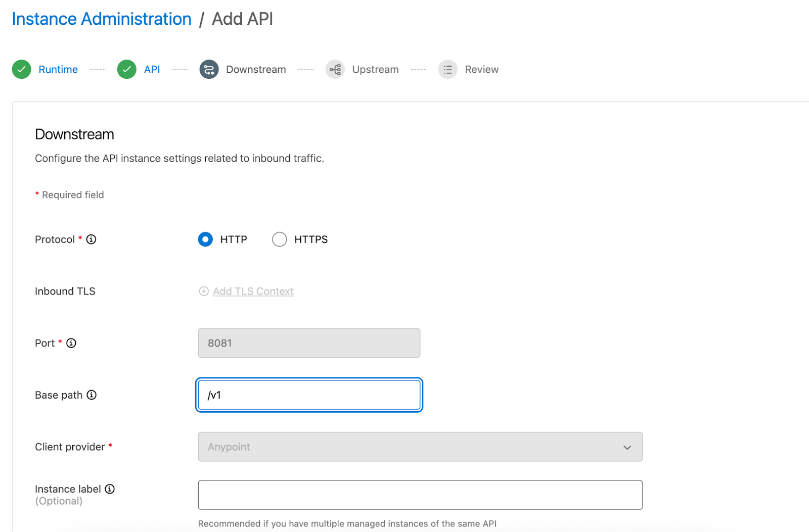
Task: Select the HTTP protocol radio button
Action: (x=205, y=239)
